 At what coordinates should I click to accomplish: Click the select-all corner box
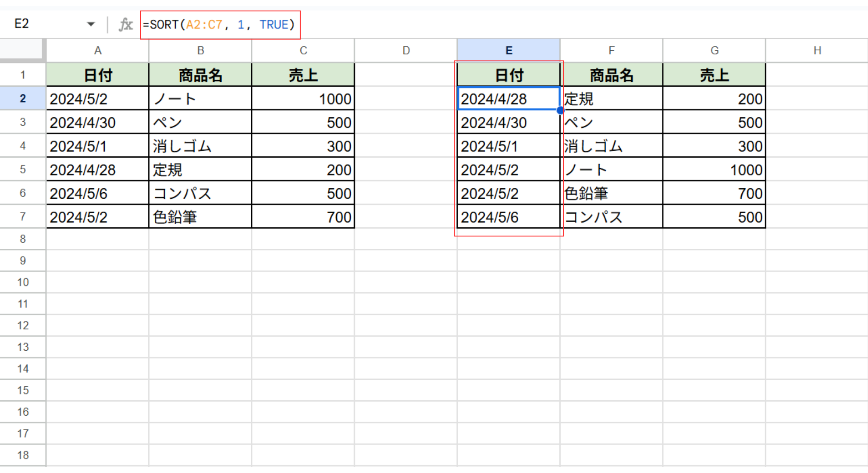coord(22,50)
